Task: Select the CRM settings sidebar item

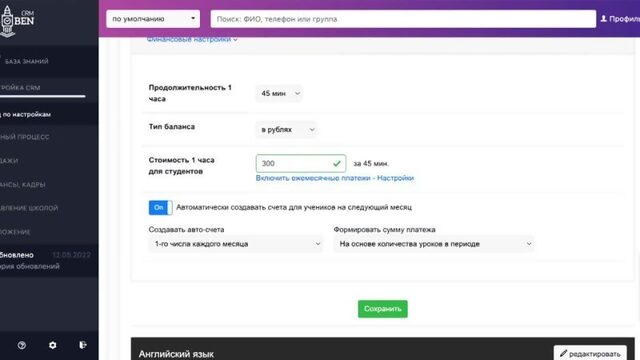Action: pyautogui.click(x=20, y=88)
